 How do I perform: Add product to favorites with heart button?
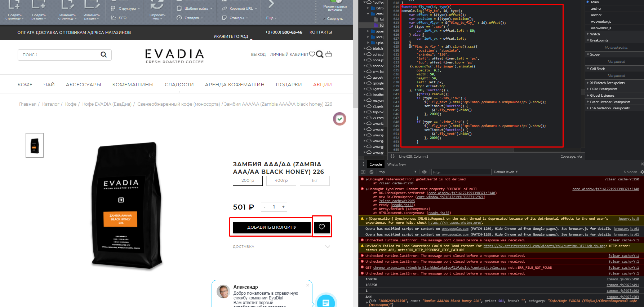pos(322,227)
